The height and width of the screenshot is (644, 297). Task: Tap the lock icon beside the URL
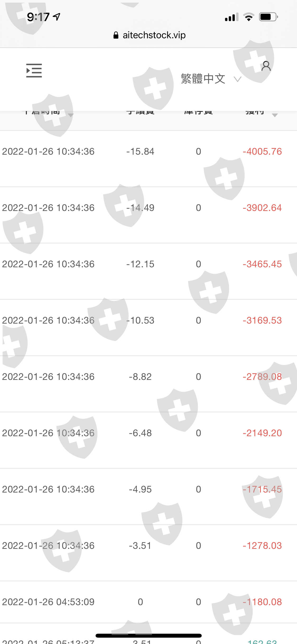[116, 35]
